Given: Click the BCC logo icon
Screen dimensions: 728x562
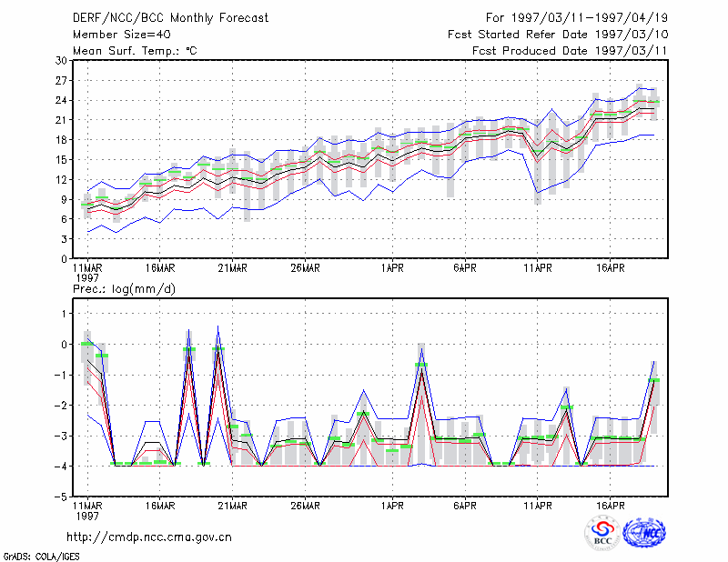Looking at the screenshot, I should pos(602,533).
